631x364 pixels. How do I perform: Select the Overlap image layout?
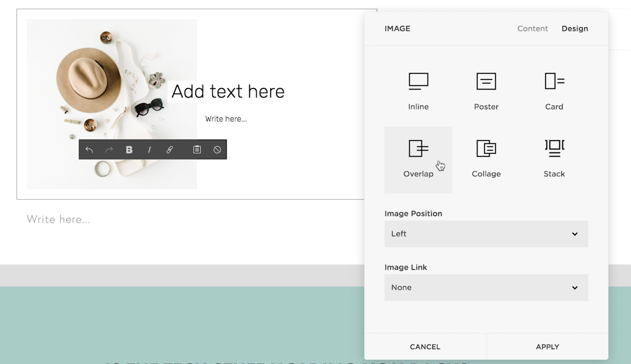tap(418, 157)
